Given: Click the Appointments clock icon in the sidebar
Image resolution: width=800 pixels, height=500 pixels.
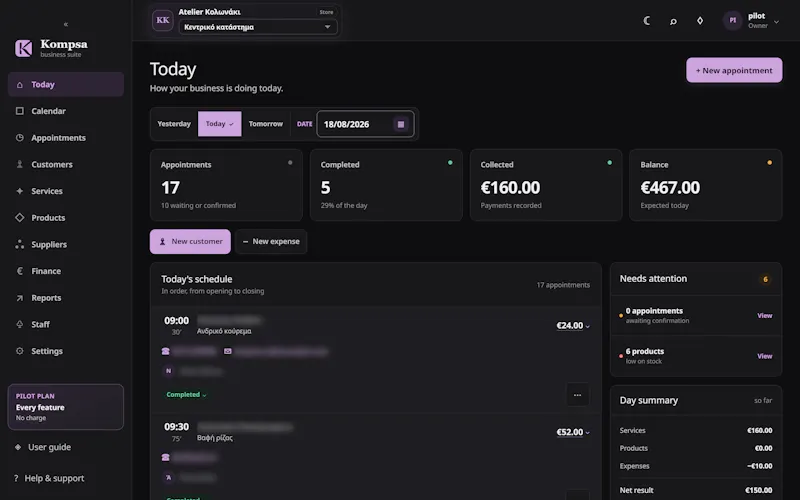Looking at the screenshot, I should 19,138.
